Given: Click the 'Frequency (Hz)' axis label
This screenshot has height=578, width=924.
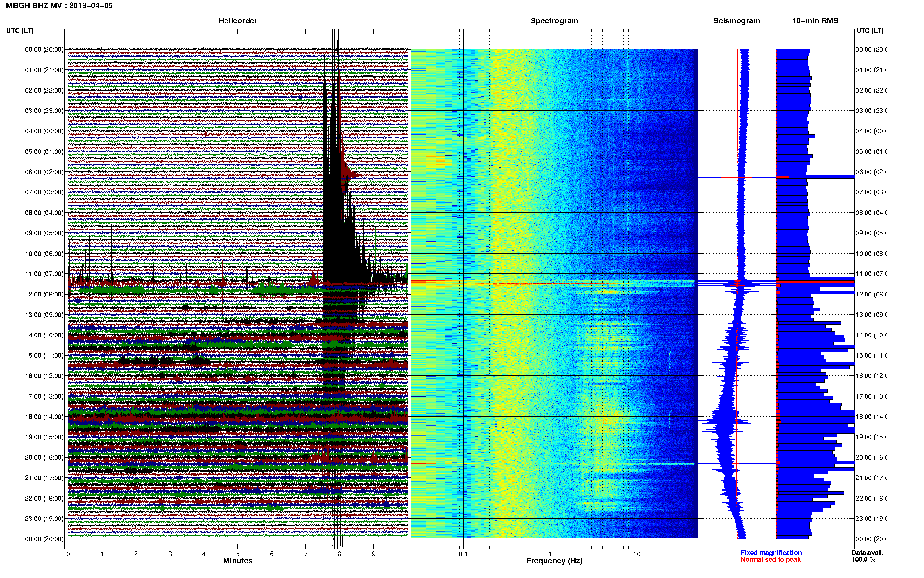Looking at the screenshot, I should click(x=554, y=561).
